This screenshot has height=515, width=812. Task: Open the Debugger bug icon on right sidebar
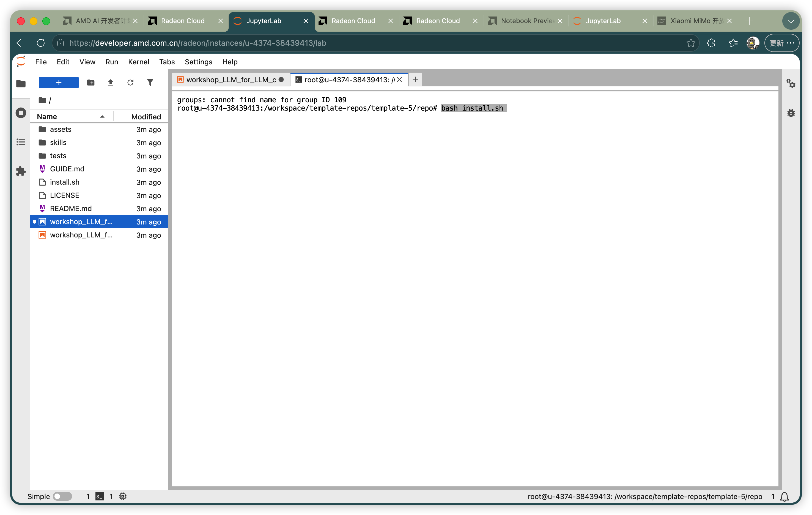[x=791, y=113]
